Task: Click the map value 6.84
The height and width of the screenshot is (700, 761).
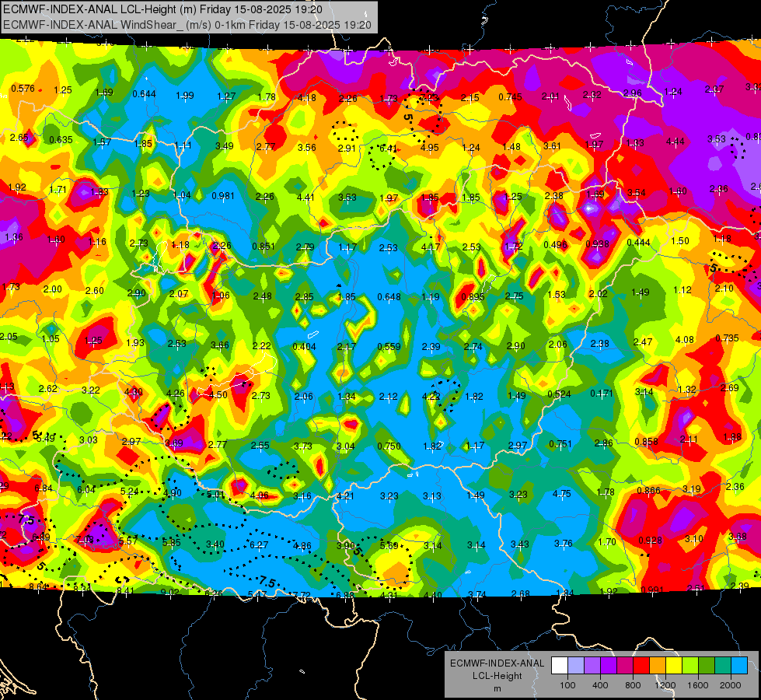Action: (x=44, y=488)
